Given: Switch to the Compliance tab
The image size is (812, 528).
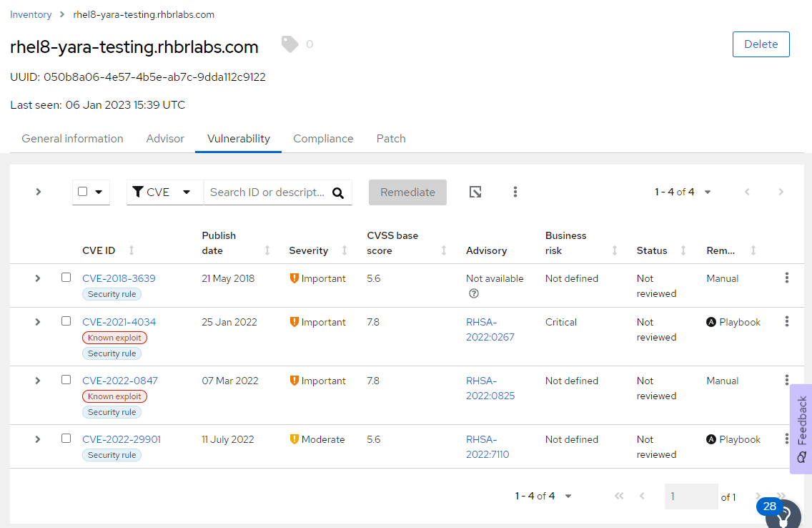Looking at the screenshot, I should [x=323, y=139].
